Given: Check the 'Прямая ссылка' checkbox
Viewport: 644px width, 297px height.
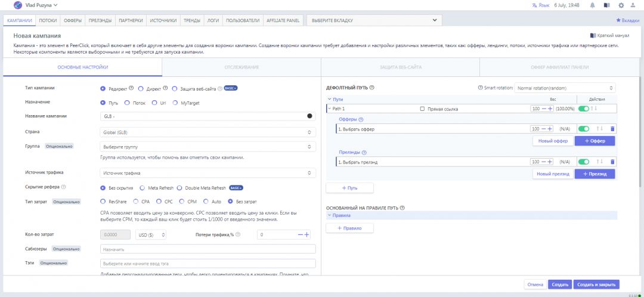Looking at the screenshot, I should pyautogui.click(x=422, y=109).
